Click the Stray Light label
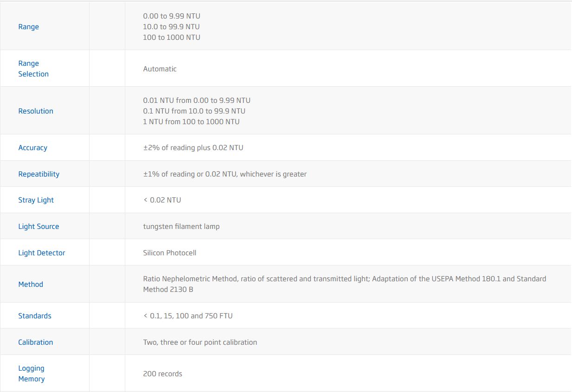572x392 pixels. coord(36,200)
